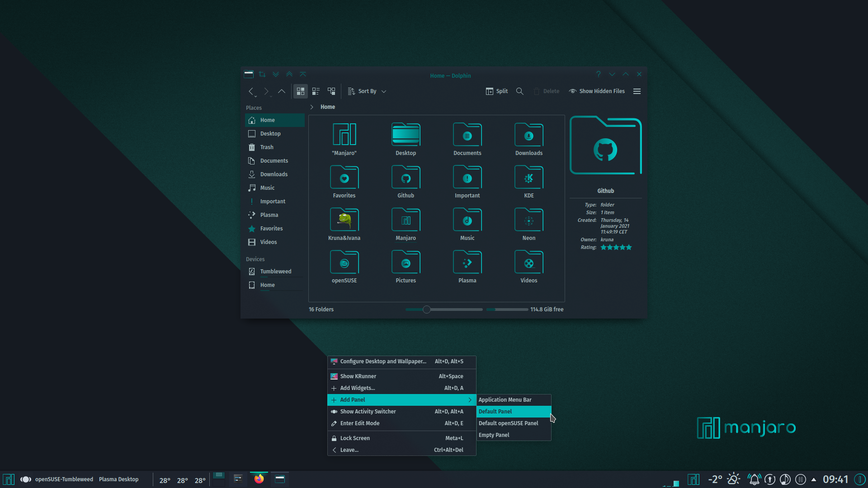Select the Downloads folder icon in the file view
868x488 pixels.
coord(529,135)
